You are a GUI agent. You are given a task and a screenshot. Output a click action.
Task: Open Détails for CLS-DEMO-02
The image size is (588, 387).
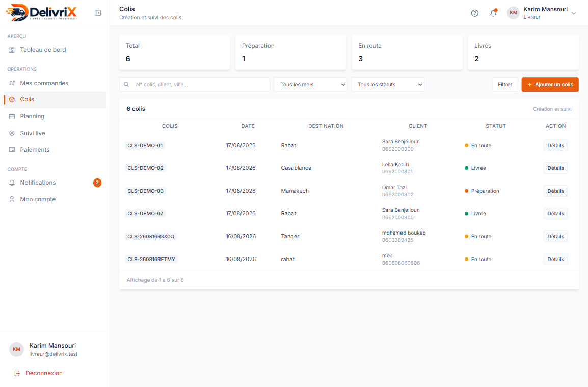[555, 168]
